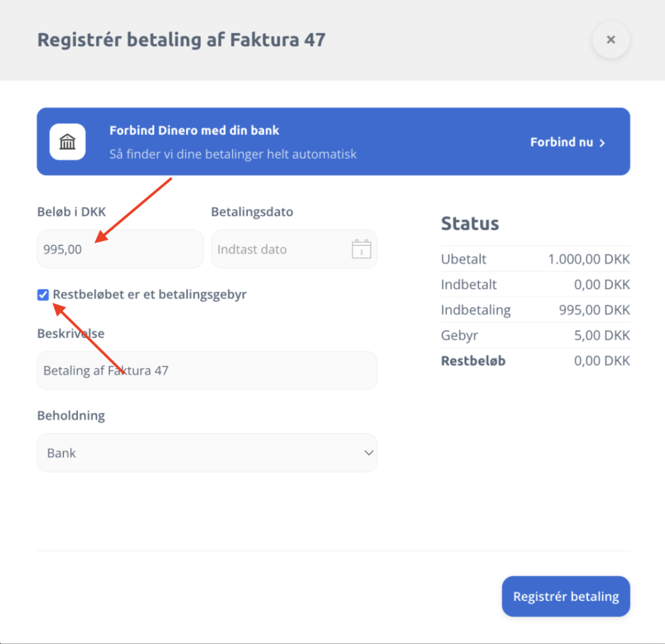Image resolution: width=665 pixels, height=644 pixels.
Task: Click the bank building icon
Action: [x=68, y=142]
